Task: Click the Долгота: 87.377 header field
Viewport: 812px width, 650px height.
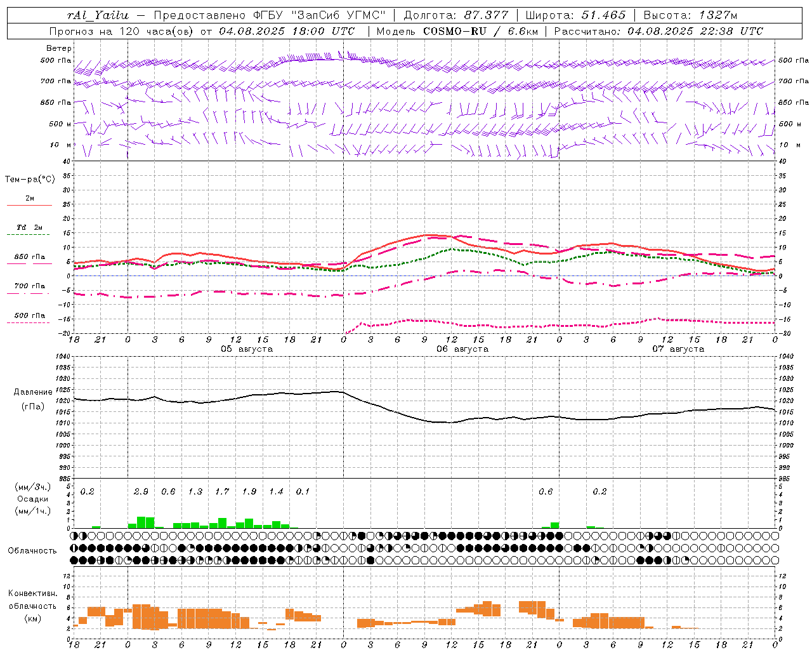Action: [x=455, y=15]
